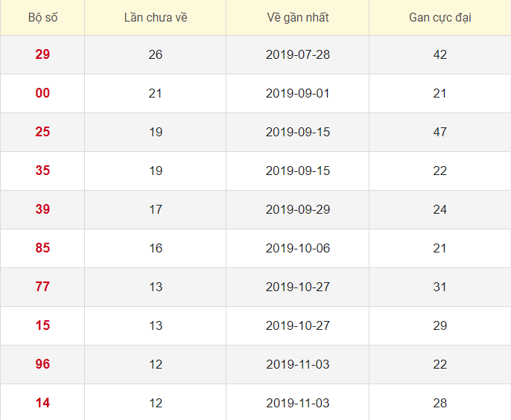Click the max gap value 47
This screenshot has height=420, width=511.
click(x=439, y=132)
